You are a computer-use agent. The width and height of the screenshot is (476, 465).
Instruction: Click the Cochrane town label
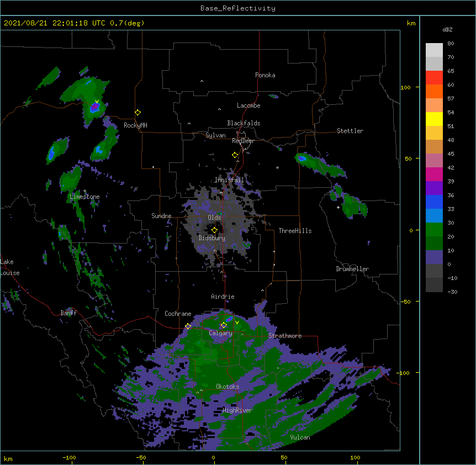click(x=178, y=314)
